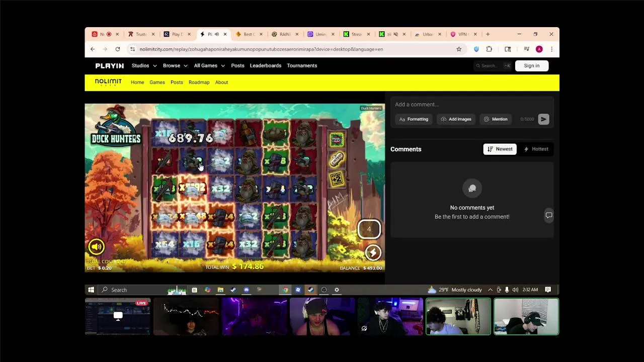Open the Posts page in Playin nav
The height and width of the screenshot is (362, 644).
pyautogui.click(x=237, y=66)
